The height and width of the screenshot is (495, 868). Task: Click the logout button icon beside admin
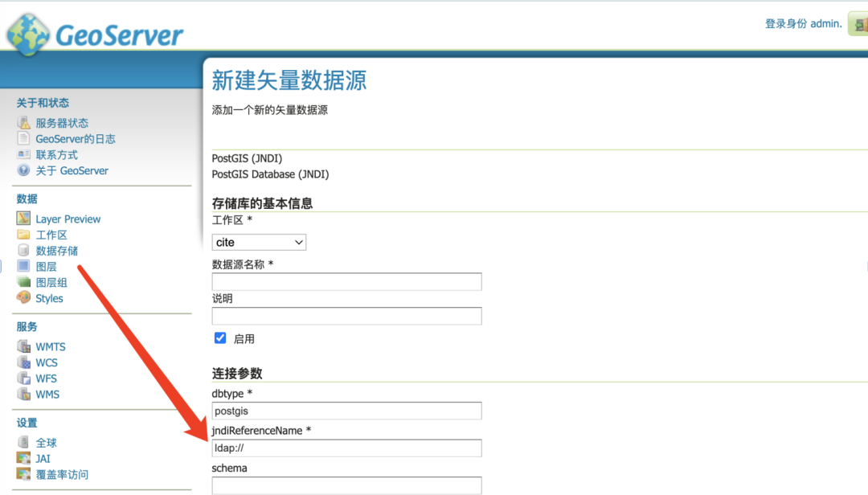[x=858, y=24]
